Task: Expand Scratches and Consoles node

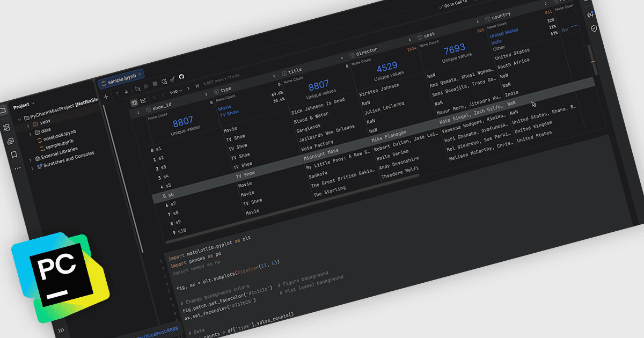Action: 32,168
